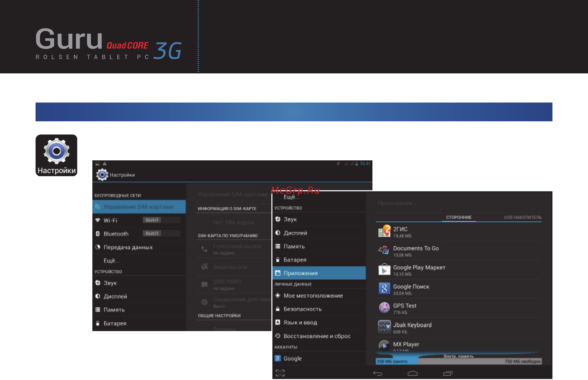Click the internal memory usage bar

click(x=459, y=361)
